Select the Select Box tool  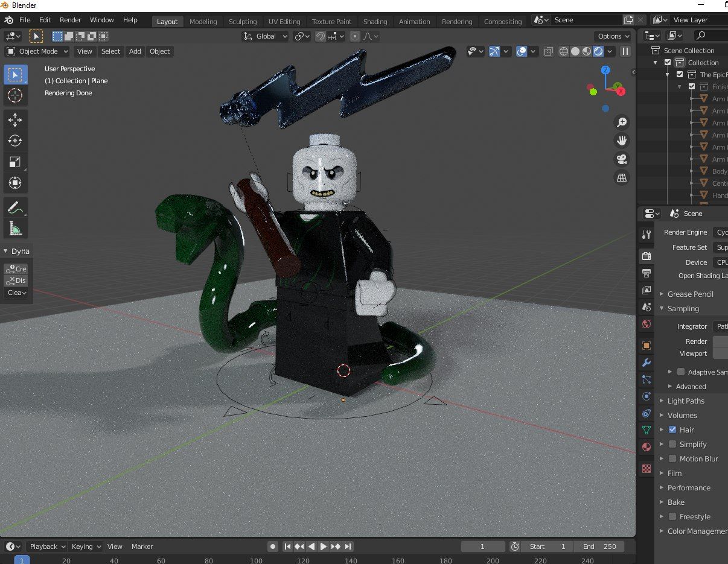15,75
